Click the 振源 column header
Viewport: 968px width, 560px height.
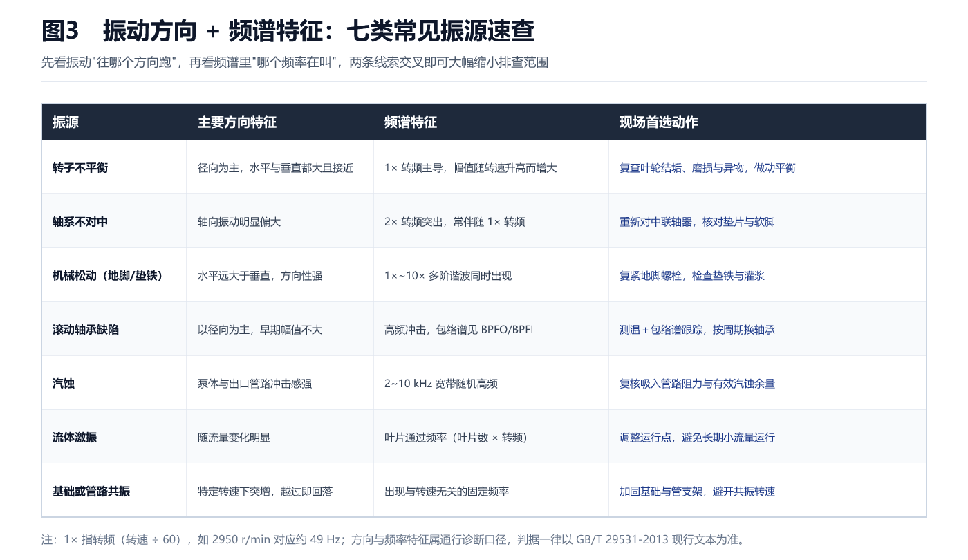pyautogui.click(x=66, y=122)
